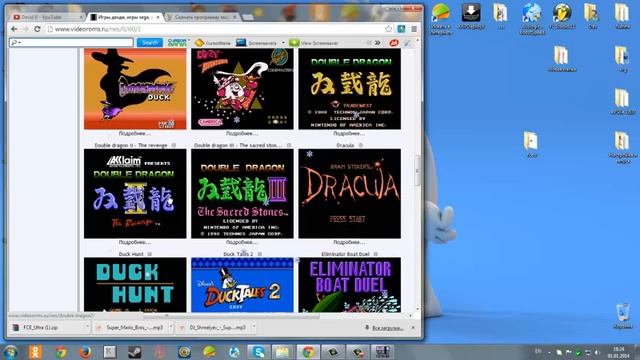The image size is (640, 360).
Task: Click the small icon next to the Duck Hunt title
Action: tap(150, 254)
